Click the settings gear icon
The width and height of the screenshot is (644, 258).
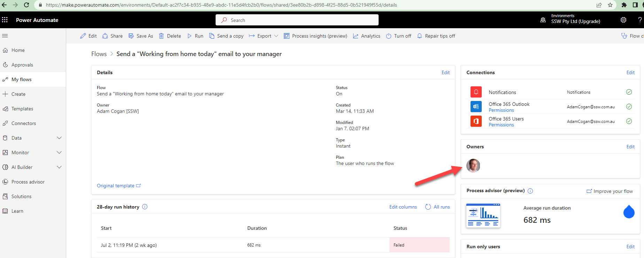coord(623,20)
